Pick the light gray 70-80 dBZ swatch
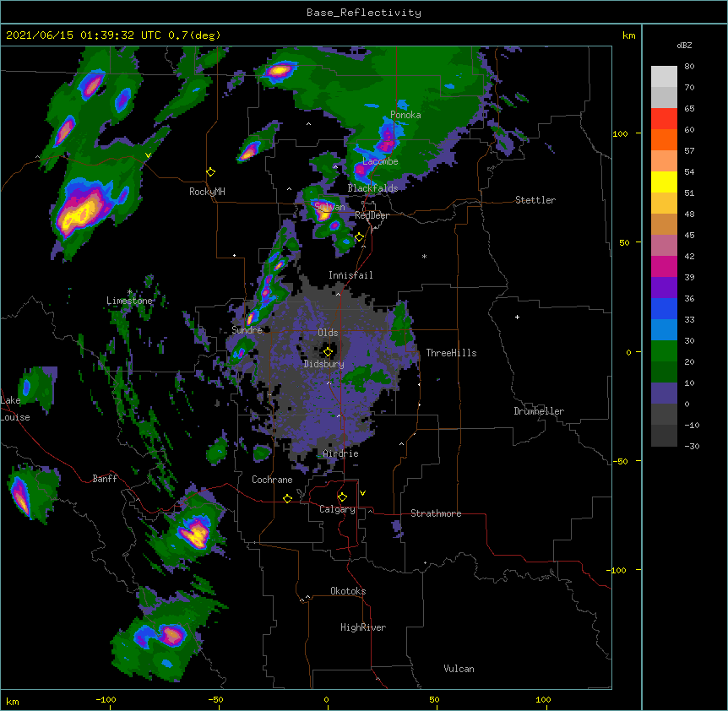 point(664,77)
